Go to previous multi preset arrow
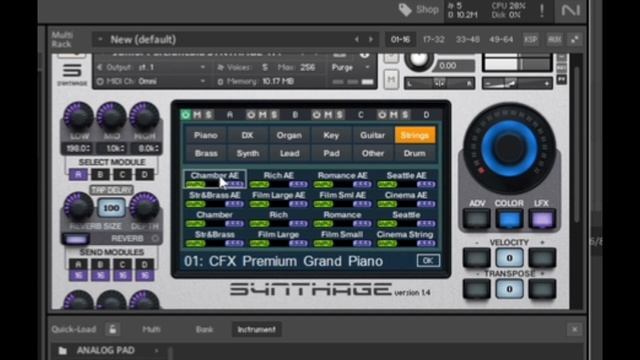Viewport: 640px width, 360px height. (x=357, y=40)
